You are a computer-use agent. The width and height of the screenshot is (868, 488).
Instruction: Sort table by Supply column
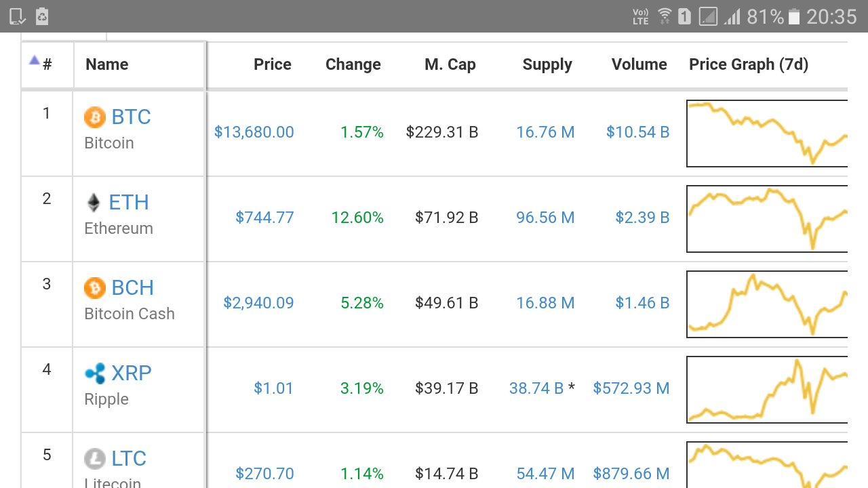point(547,64)
